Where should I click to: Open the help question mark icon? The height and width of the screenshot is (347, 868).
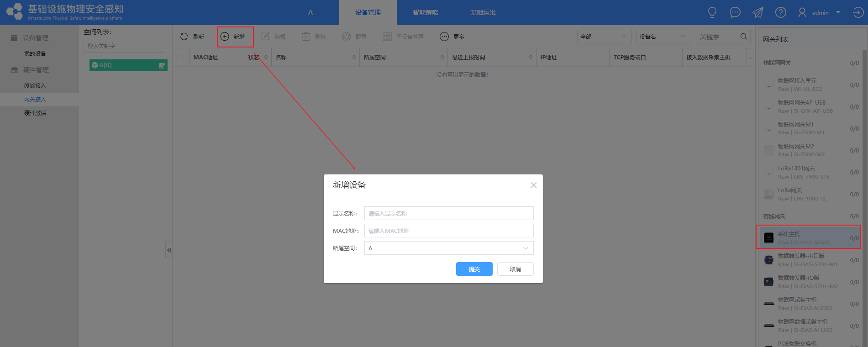[780, 12]
